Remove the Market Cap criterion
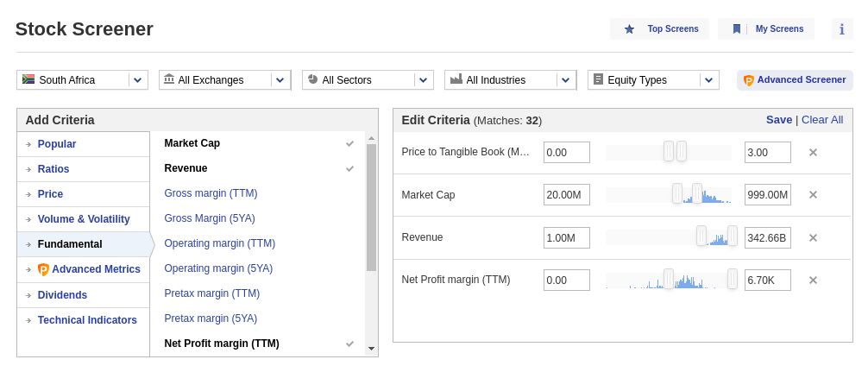The image size is (868, 372). [x=813, y=195]
